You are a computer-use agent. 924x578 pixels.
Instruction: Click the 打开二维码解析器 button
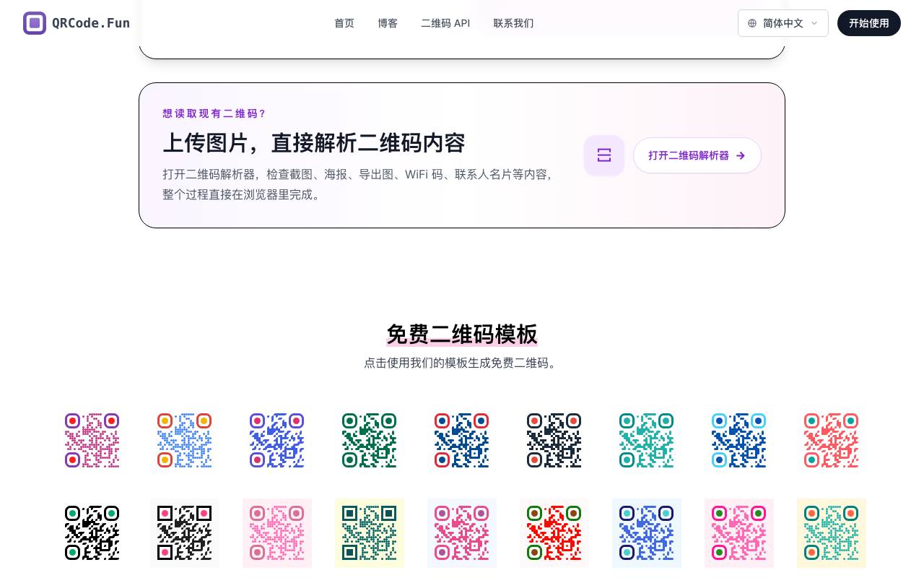pyautogui.click(x=697, y=155)
